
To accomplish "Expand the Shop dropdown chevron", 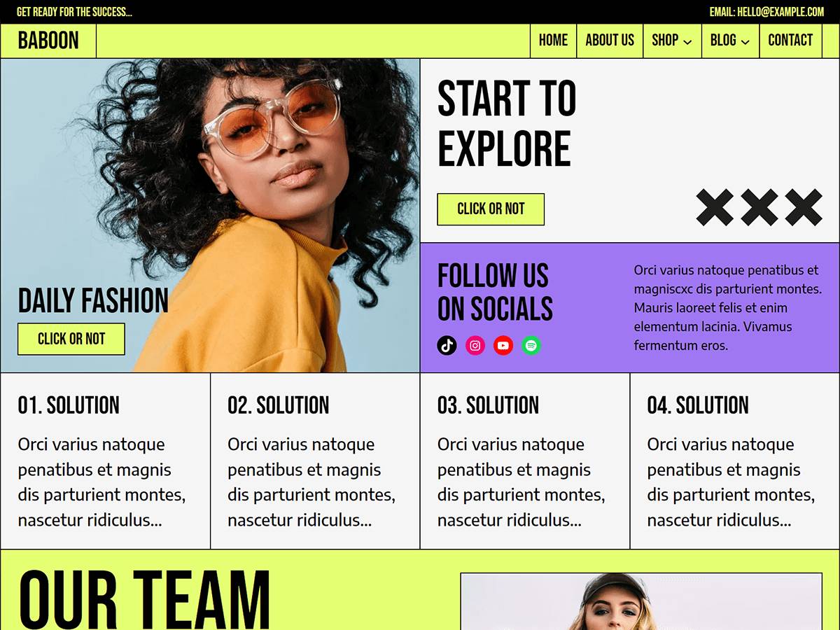I will tap(687, 42).
